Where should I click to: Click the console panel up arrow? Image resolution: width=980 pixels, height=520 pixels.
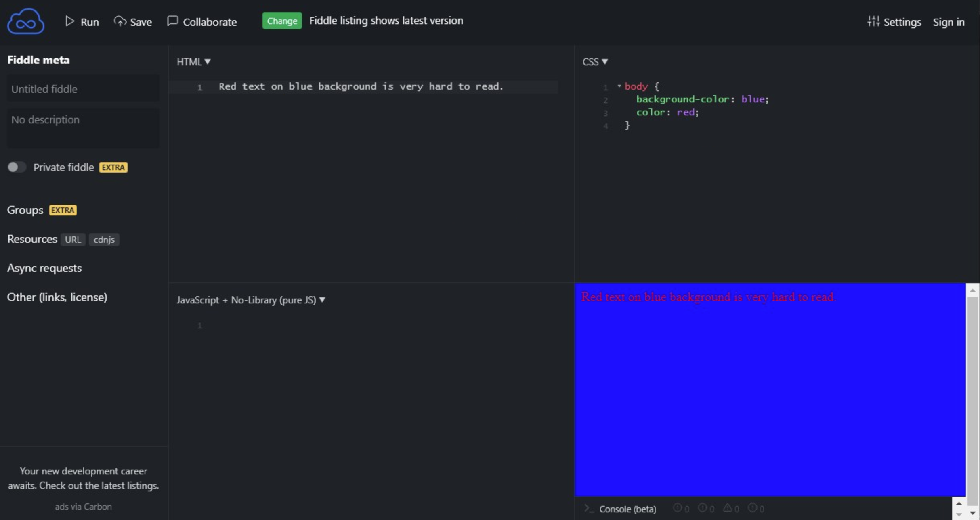pyautogui.click(x=959, y=503)
